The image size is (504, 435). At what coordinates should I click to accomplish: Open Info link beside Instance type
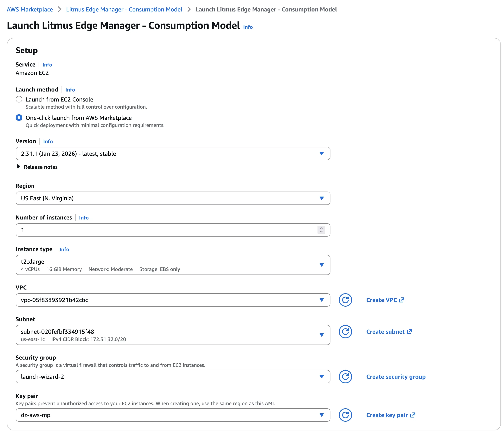point(64,249)
